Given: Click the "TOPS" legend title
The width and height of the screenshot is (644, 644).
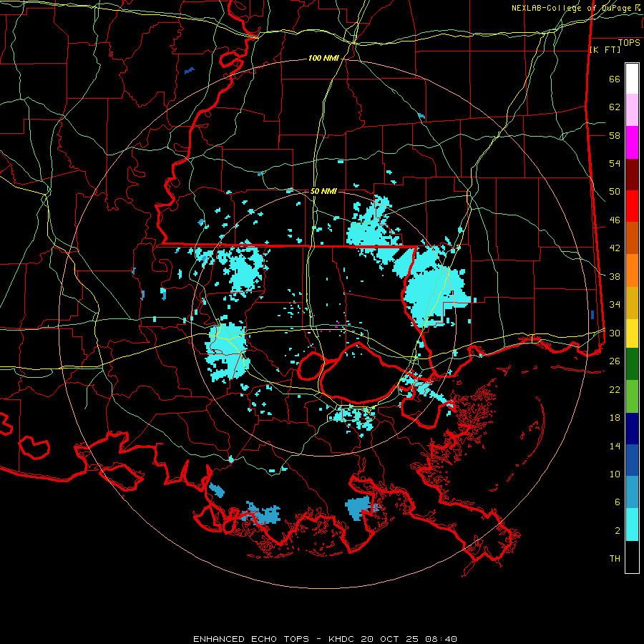Looking at the screenshot, I should pyautogui.click(x=629, y=43).
